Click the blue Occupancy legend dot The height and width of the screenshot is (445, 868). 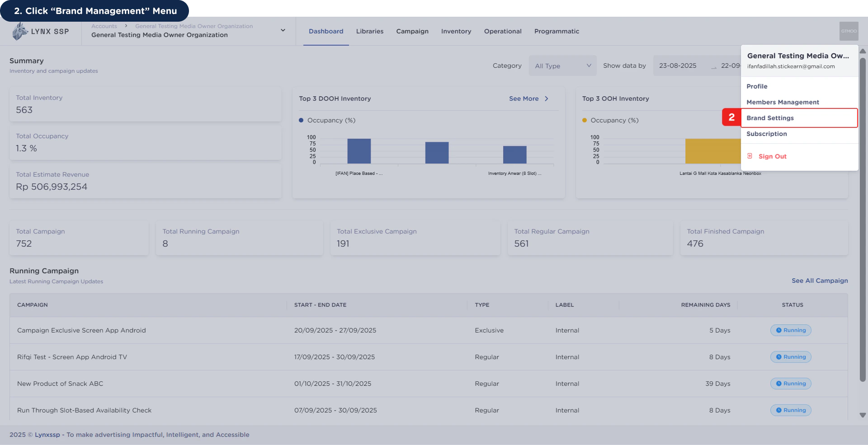coord(301,120)
